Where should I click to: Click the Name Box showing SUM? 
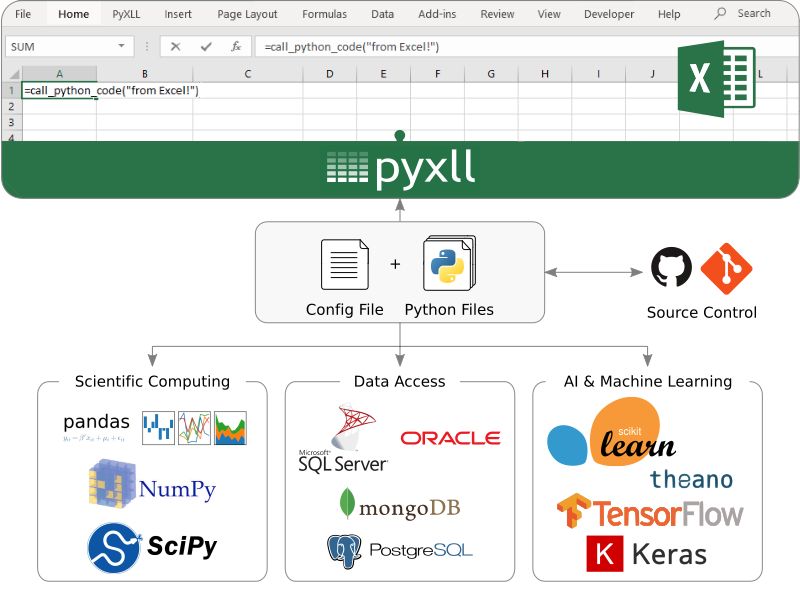coord(70,46)
